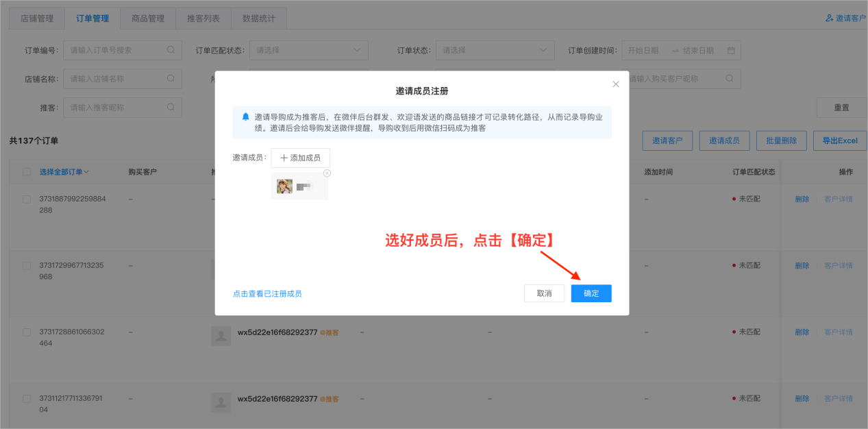Click the search icon in 购买客户昵称 field
Image resolution: width=868 pixels, height=429 pixels.
point(730,78)
